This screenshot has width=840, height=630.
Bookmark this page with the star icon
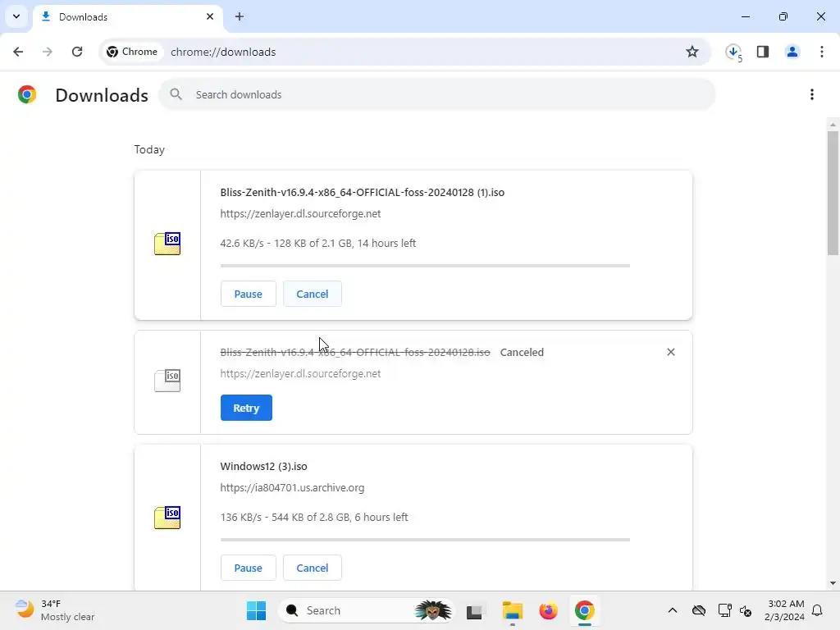pos(692,52)
